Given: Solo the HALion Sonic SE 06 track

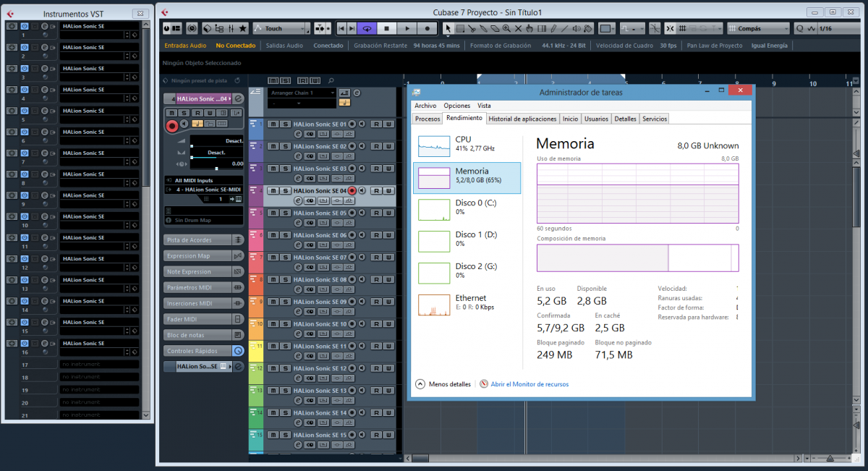Looking at the screenshot, I should [x=285, y=235].
